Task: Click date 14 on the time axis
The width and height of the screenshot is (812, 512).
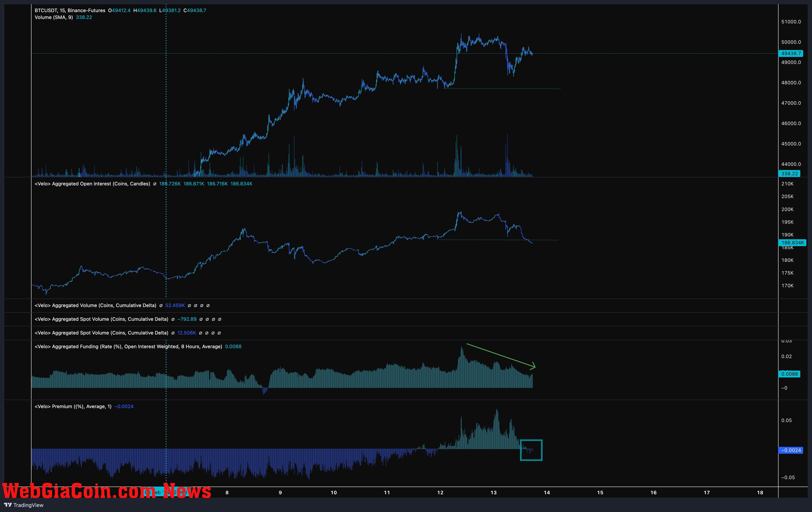Action: 547,493
